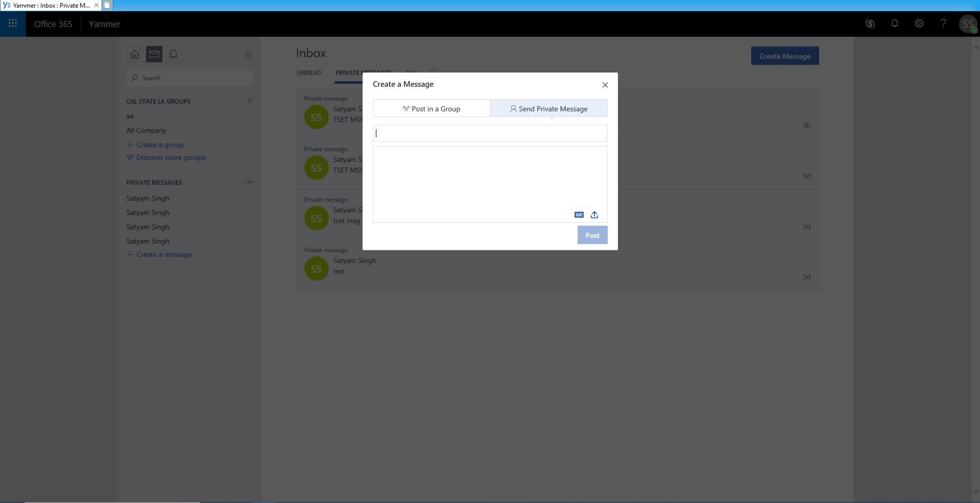Click the Inbox page heading

click(x=311, y=53)
